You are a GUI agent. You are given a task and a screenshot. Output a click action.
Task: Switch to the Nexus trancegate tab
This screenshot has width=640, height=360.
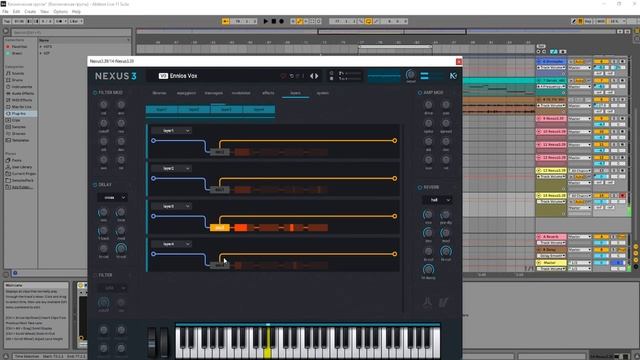pos(213,93)
